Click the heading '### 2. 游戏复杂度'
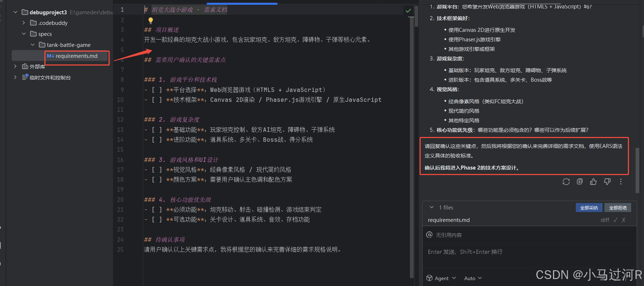Viewport: 644px width, 286px height. (172, 119)
